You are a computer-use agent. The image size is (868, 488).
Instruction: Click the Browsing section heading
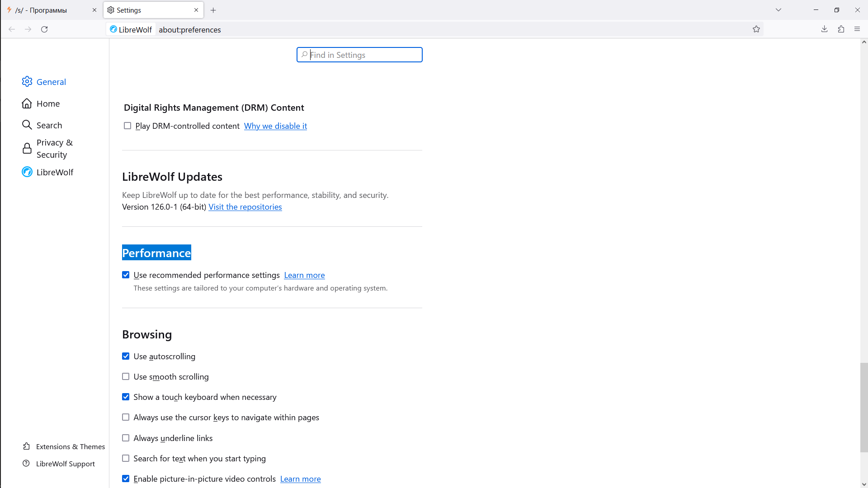[147, 334]
